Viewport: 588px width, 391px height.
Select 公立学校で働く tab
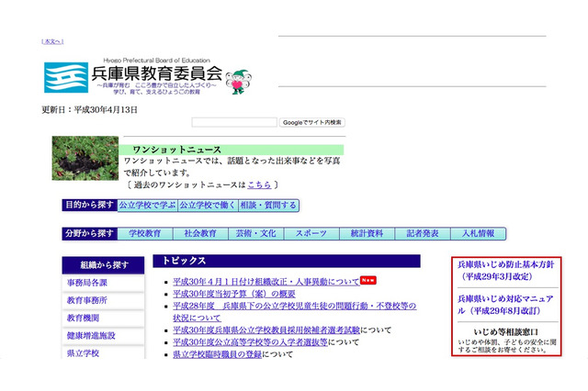click(x=208, y=206)
